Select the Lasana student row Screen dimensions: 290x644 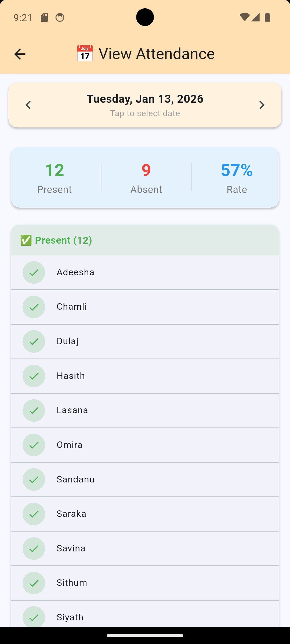pyautogui.click(x=145, y=410)
